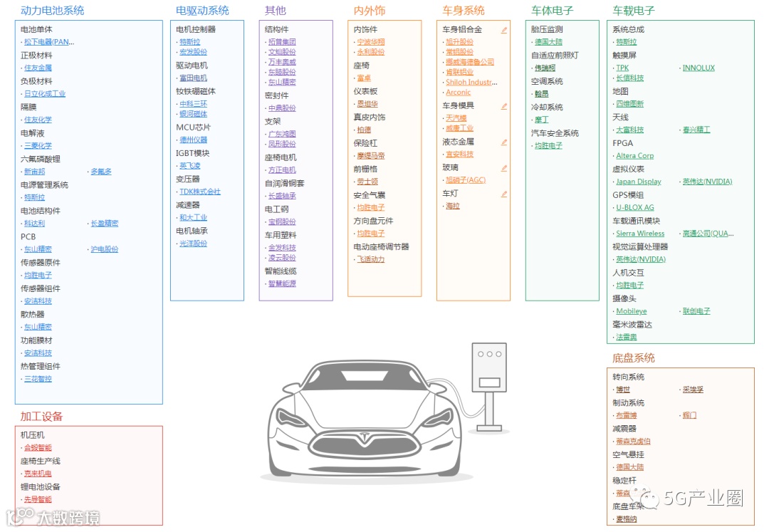Open 均胜电子 under 汽车安全系统
The image size is (769, 532).
click(548, 145)
